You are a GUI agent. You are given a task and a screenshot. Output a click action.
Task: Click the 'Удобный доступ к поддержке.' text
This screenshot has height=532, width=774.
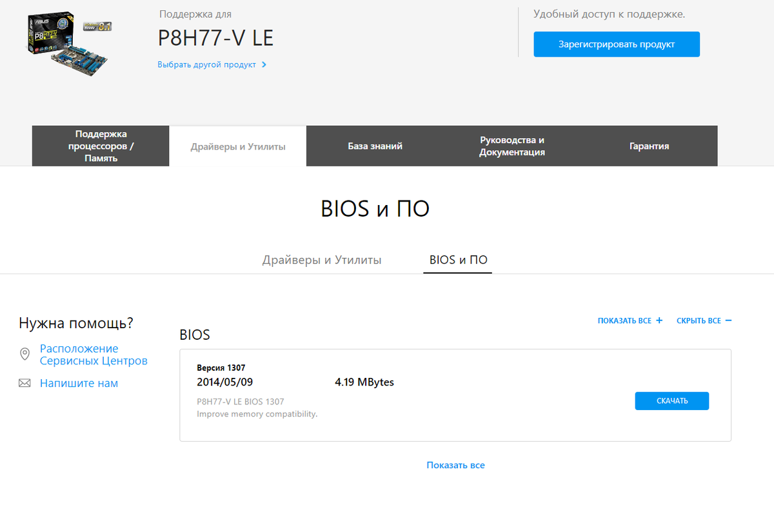[x=610, y=14]
